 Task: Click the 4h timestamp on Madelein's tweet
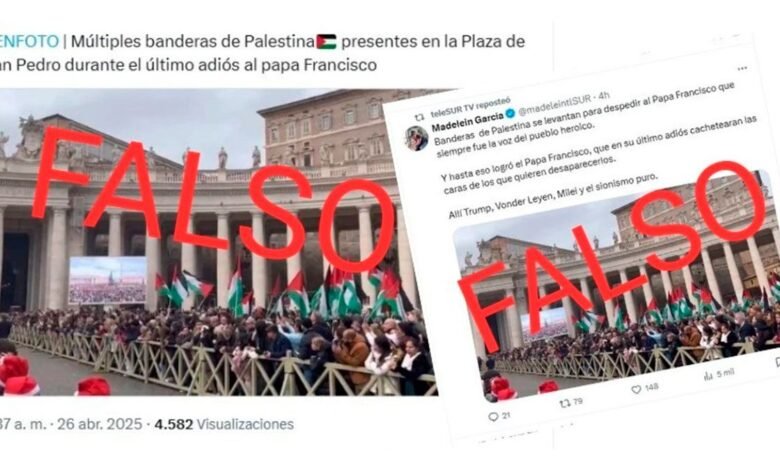coord(604,95)
